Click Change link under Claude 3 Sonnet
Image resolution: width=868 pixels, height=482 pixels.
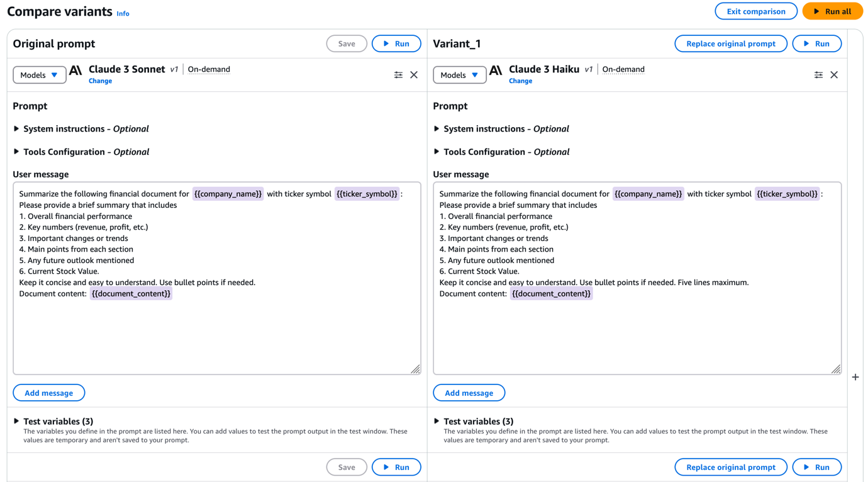tap(100, 81)
